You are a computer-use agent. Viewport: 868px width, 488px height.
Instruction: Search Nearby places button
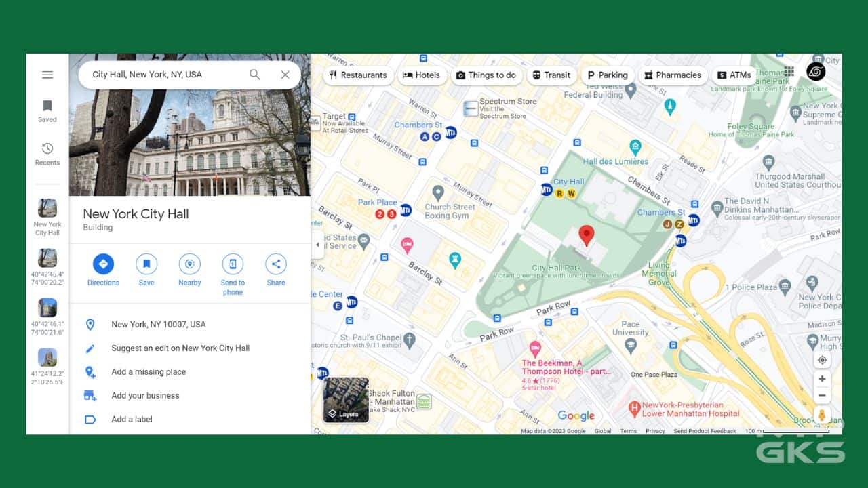coord(190,264)
